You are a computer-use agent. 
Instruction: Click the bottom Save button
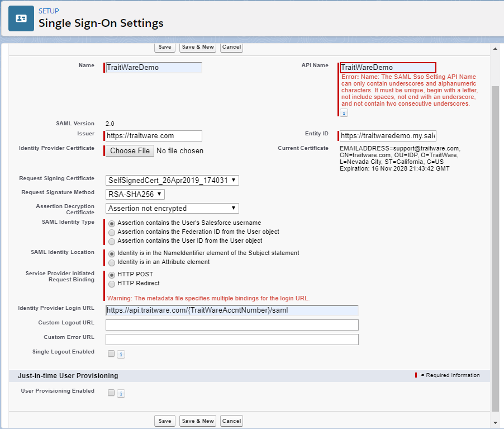point(165,421)
